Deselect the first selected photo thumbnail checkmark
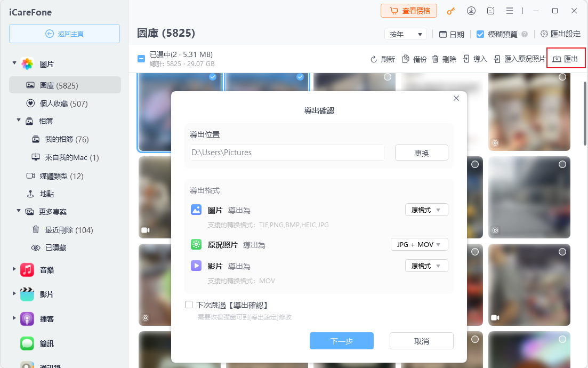The height and width of the screenshot is (368, 588). click(x=213, y=77)
